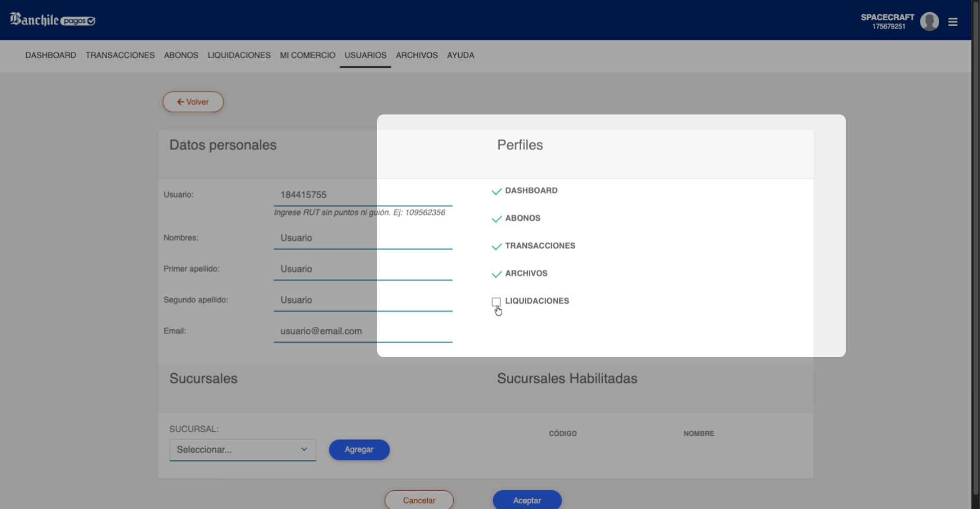Uncheck the ABONOS profile checkbox

[x=497, y=219]
